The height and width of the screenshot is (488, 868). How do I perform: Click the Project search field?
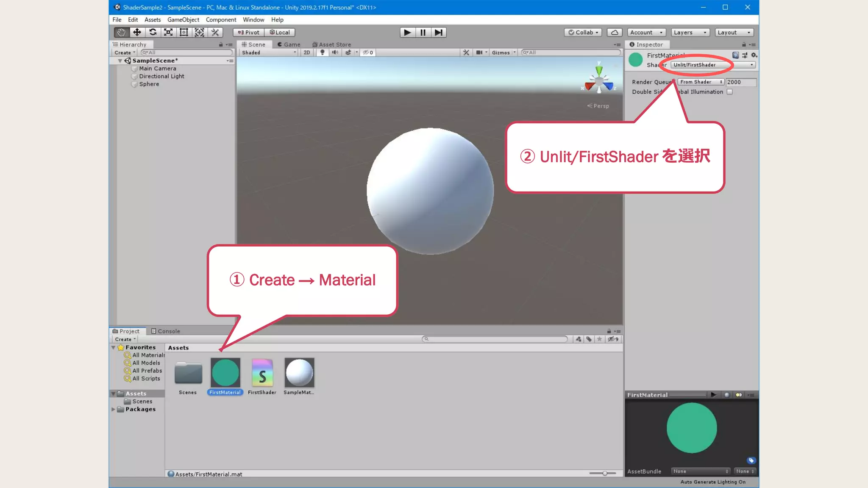pos(495,339)
